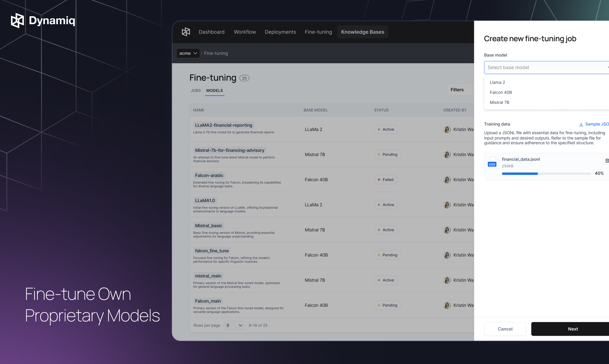Click Kristin's avatar in the Falcon_main row
609x364 pixels.
[x=447, y=305]
